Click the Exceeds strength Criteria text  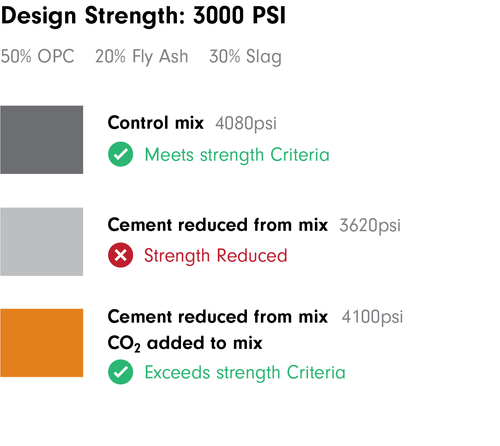(245, 372)
